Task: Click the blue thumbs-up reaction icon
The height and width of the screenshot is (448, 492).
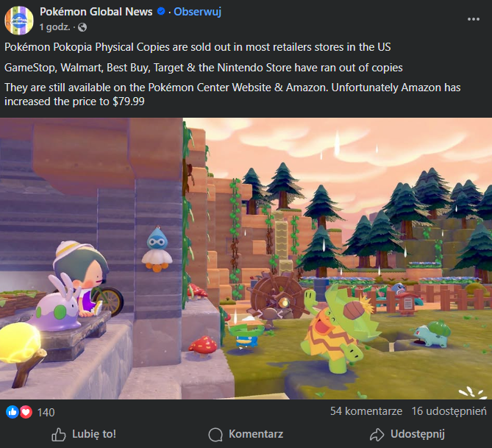Action: pyautogui.click(x=13, y=412)
